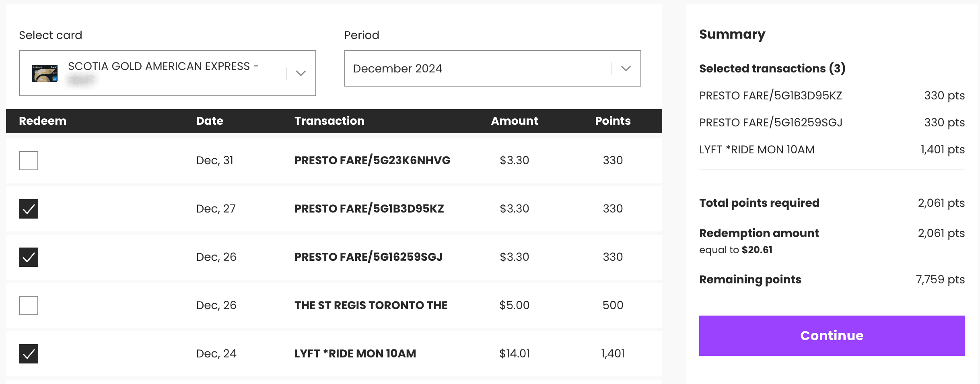Check the Dec 31 PRESTO FARE checkbox

[x=29, y=161]
